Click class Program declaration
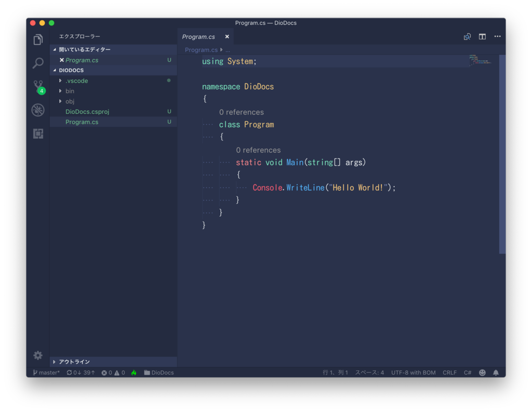Viewport: 532px width, 412px height. [246, 125]
